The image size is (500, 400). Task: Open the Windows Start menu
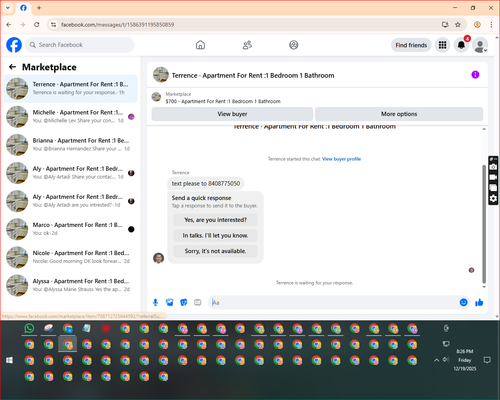point(9,360)
